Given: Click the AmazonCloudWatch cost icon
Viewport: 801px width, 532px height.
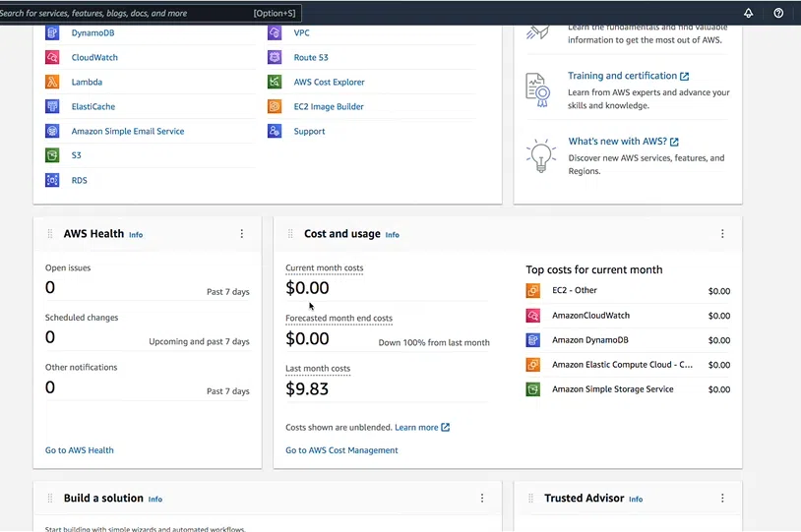Looking at the screenshot, I should [x=532, y=316].
